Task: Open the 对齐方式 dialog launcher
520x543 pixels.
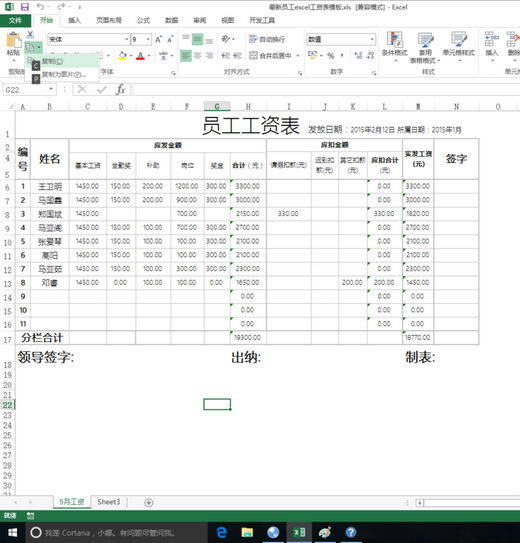Action: click(300, 73)
